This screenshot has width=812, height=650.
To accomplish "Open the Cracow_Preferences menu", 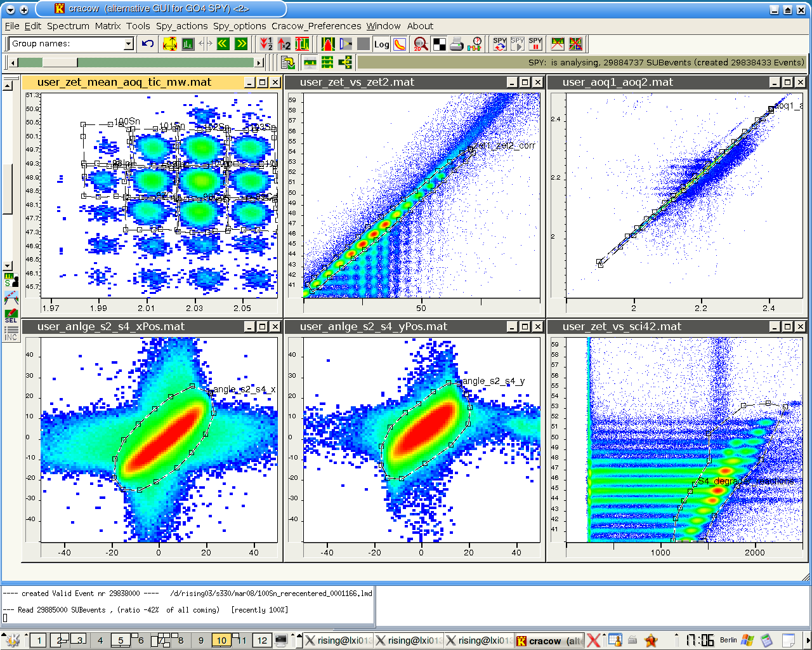I will click(317, 26).
